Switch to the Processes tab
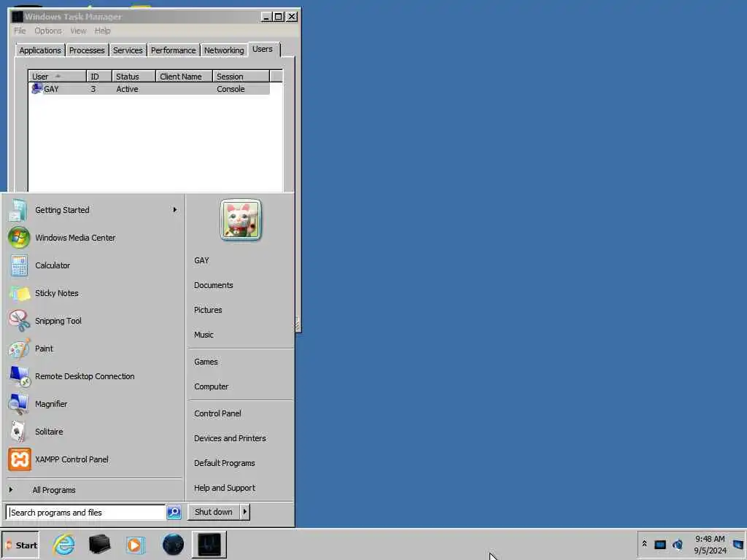 point(87,50)
